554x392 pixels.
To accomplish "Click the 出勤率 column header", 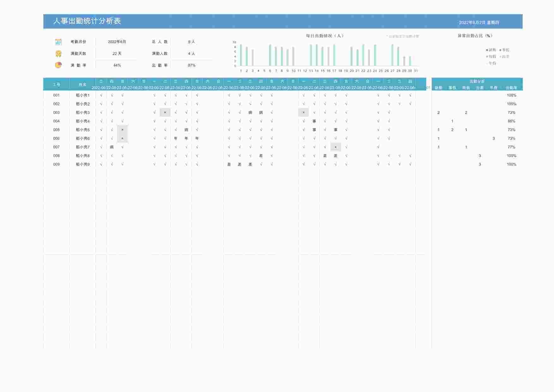I will coord(511,88).
